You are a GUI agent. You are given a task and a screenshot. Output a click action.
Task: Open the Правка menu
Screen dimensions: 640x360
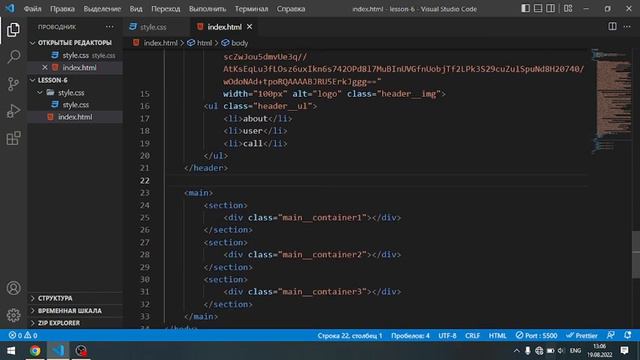62,9
